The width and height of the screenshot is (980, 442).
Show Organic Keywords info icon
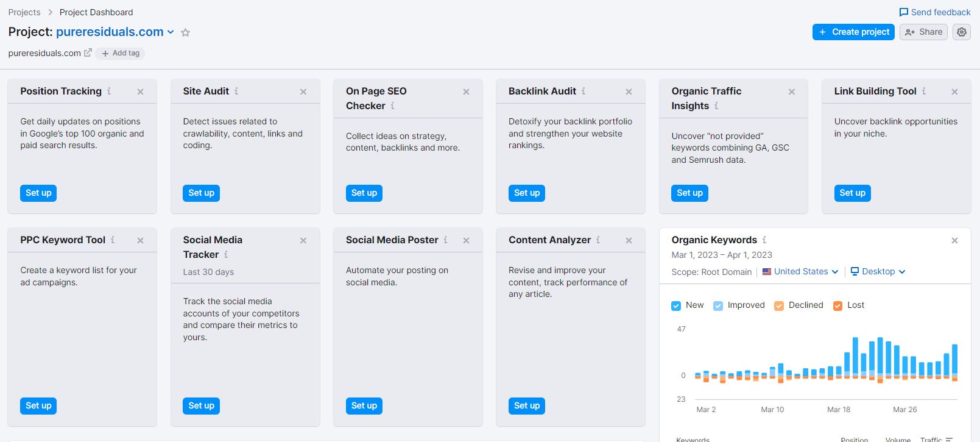coord(764,240)
